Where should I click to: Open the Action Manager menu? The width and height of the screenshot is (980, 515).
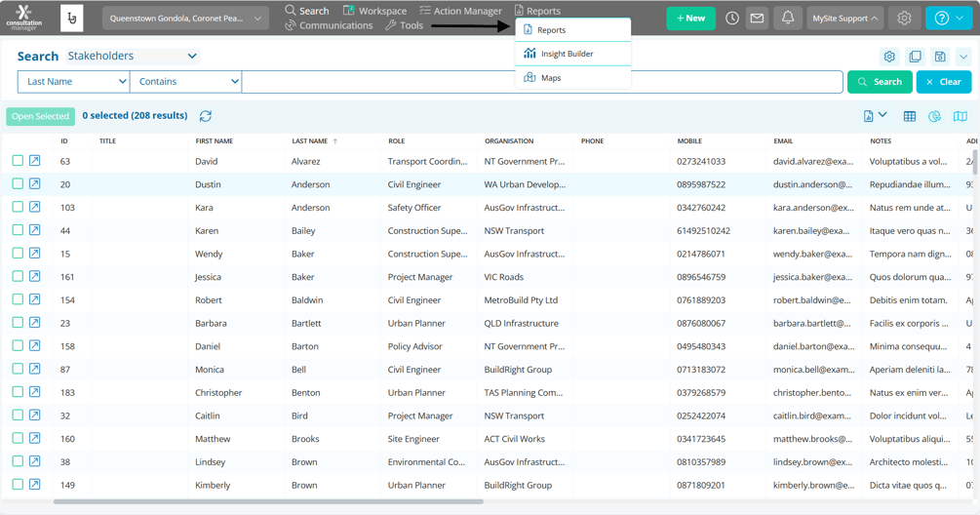pyautogui.click(x=460, y=11)
